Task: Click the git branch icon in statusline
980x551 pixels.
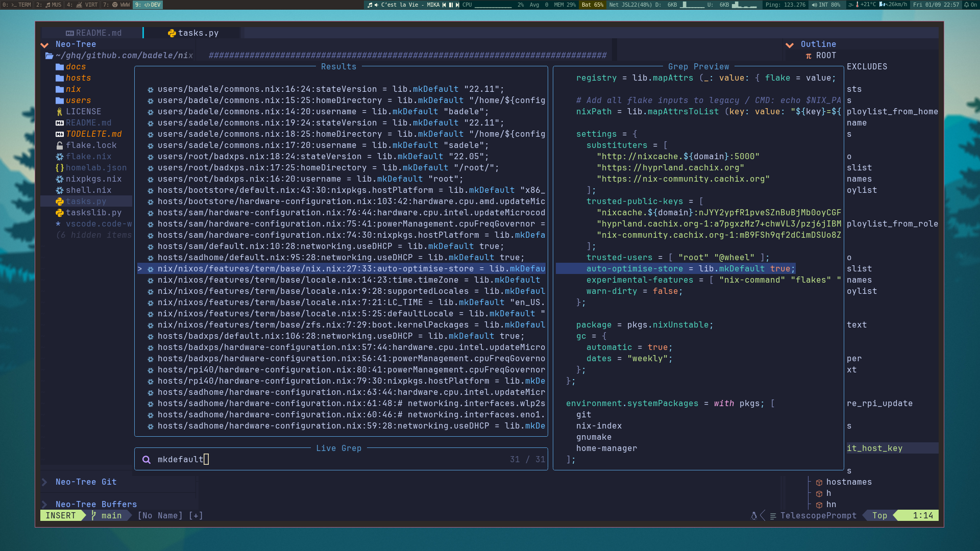Action: coord(94,516)
